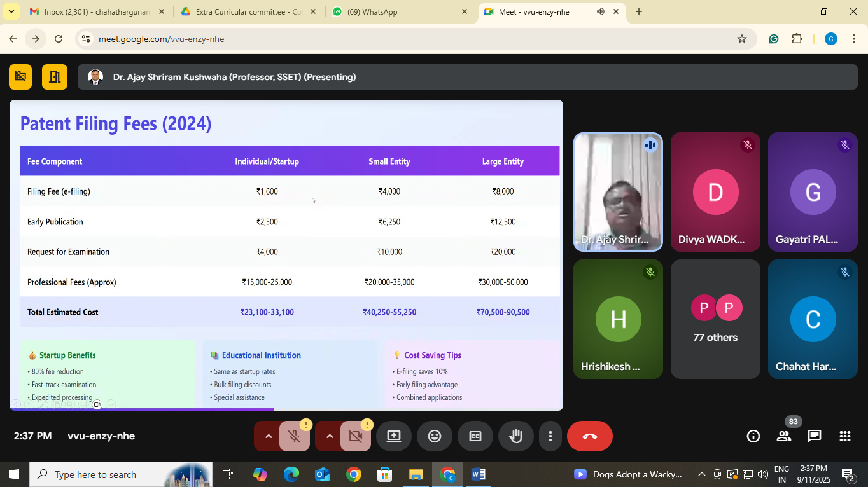Toggle the disabled camera button
The height and width of the screenshot is (487, 868).
point(355,436)
